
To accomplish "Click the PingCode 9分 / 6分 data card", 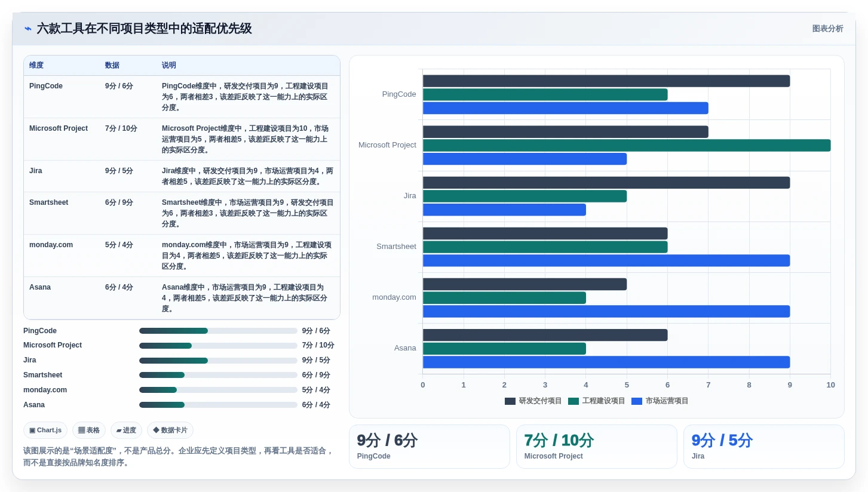I will pos(430,447).
